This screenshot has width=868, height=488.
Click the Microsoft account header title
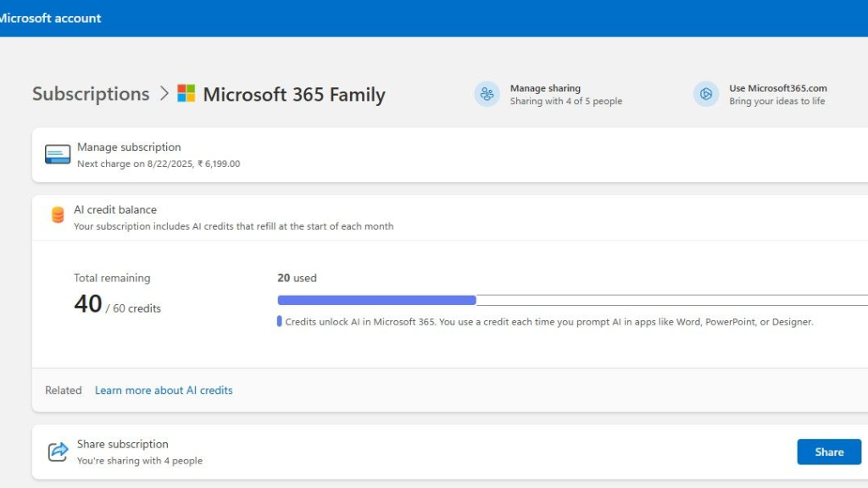coord(50,19)
